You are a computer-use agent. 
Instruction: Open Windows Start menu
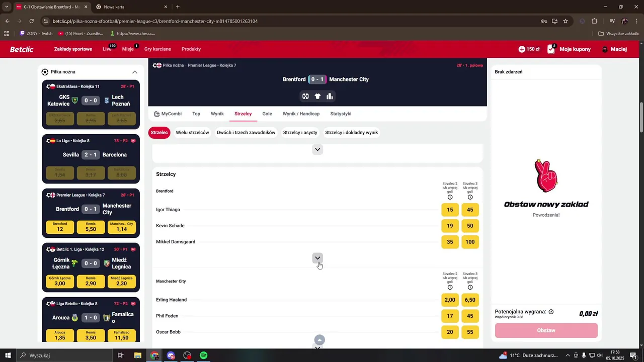coord(8,355)
